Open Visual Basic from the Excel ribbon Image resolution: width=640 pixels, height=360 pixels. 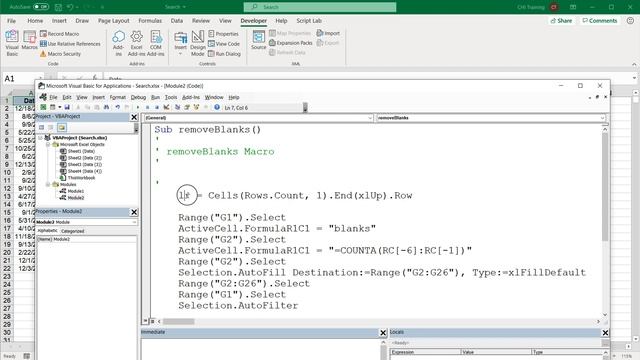pyautogui.click(x=12, y=43)
